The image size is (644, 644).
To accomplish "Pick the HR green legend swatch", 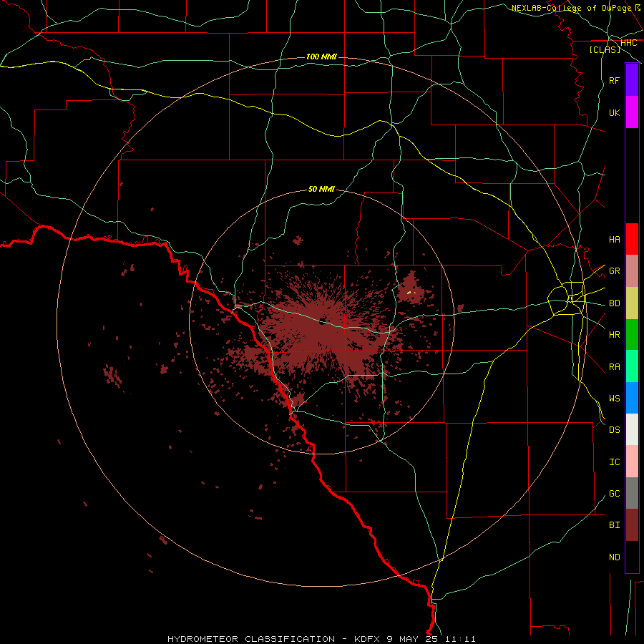I will 632,335.
